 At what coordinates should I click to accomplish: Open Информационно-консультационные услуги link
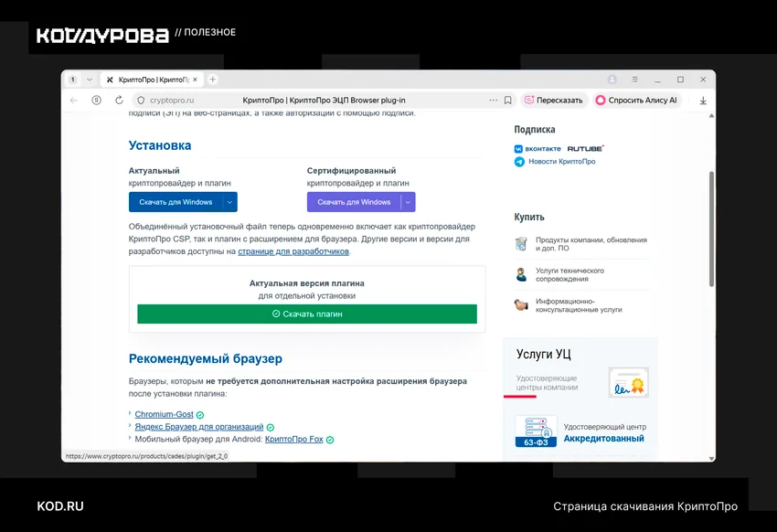click(579, 305)
